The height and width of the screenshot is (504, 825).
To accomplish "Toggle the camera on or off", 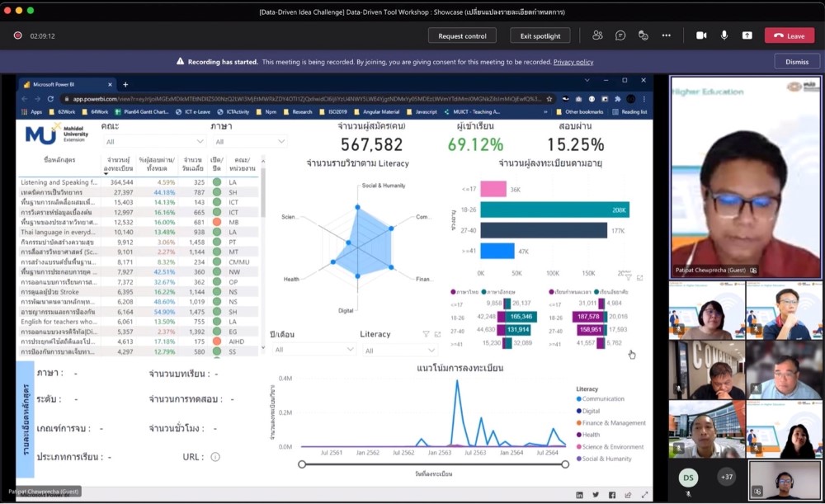I will point(701,35).
